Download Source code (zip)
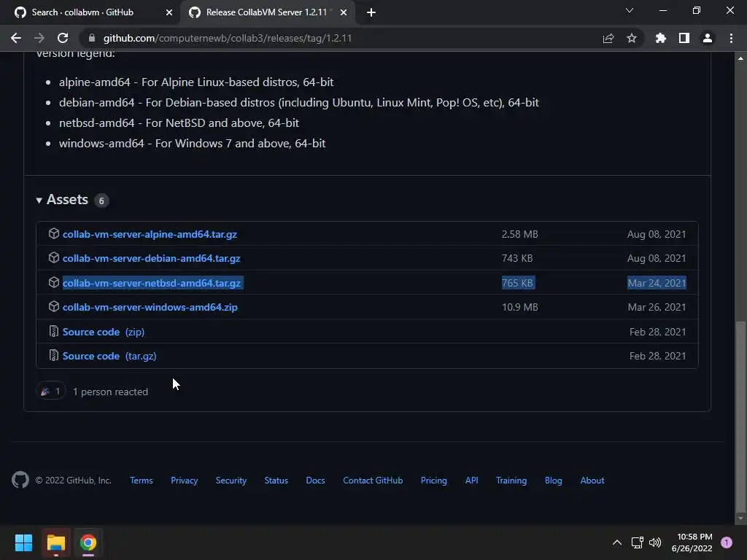This screenshot has height=560, width=747. [104, 332]
